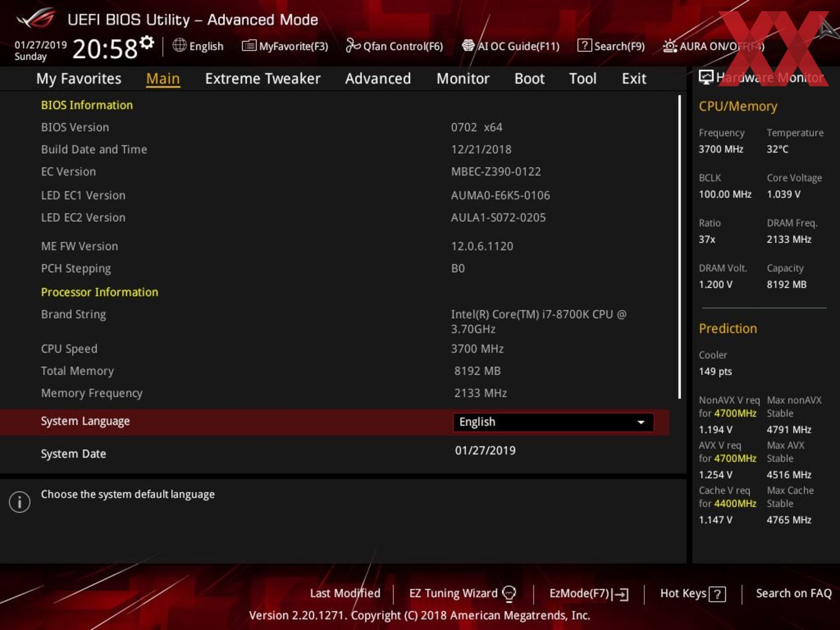Switch to EzMode(F7)

(x=589, y=594)
